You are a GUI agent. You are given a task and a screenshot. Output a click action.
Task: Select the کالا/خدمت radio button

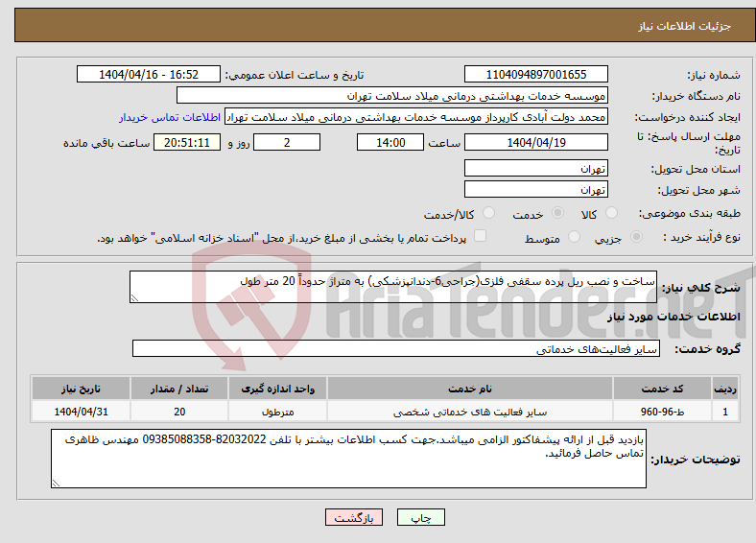(x=489, y=213)
